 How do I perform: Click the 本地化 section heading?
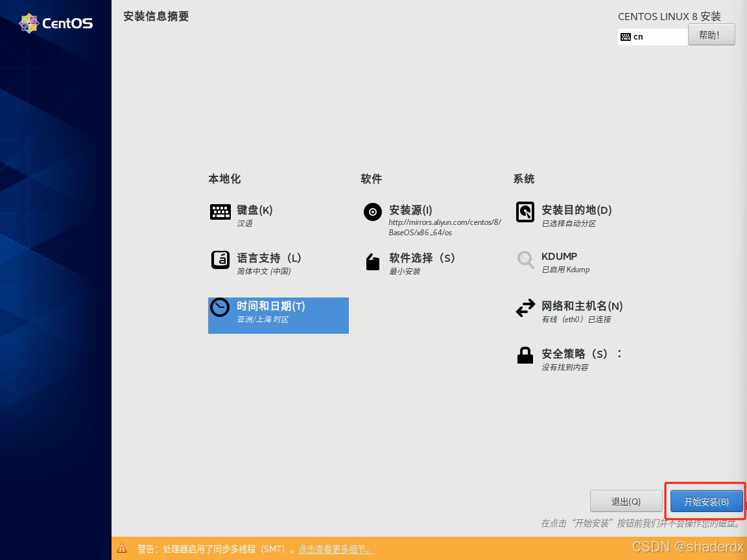tap(224, 179)
